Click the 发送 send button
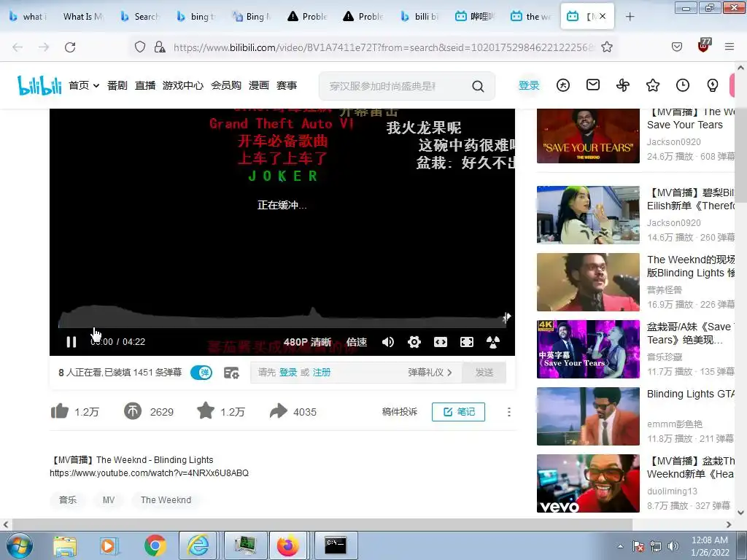The width and height of the screenshot is (747, 560). (484, 373)
